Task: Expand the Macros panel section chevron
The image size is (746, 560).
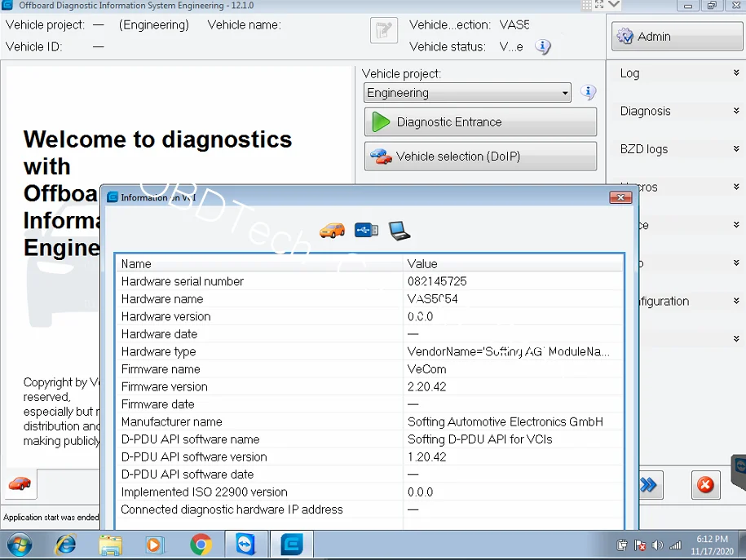Action: (x=736, y=187)
